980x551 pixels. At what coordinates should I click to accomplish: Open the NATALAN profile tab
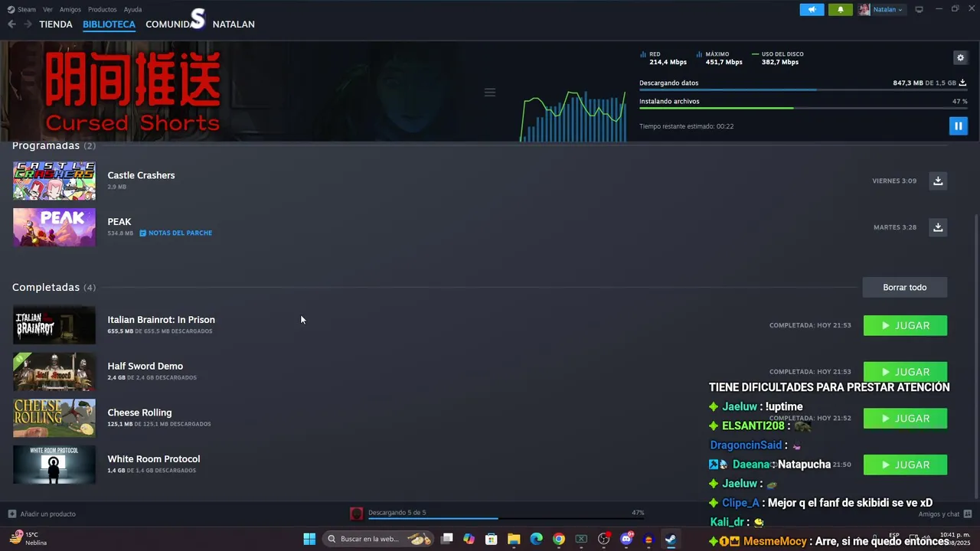(234, 24)
